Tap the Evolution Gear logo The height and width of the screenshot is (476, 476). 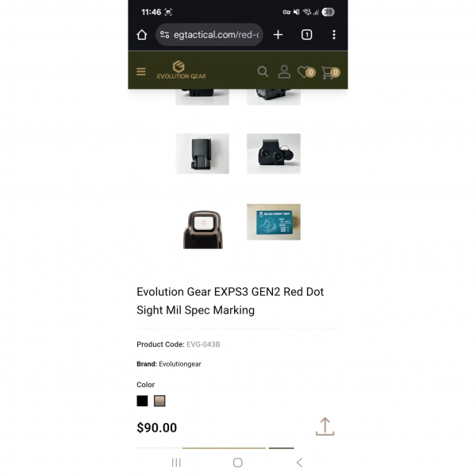[181, 70]
